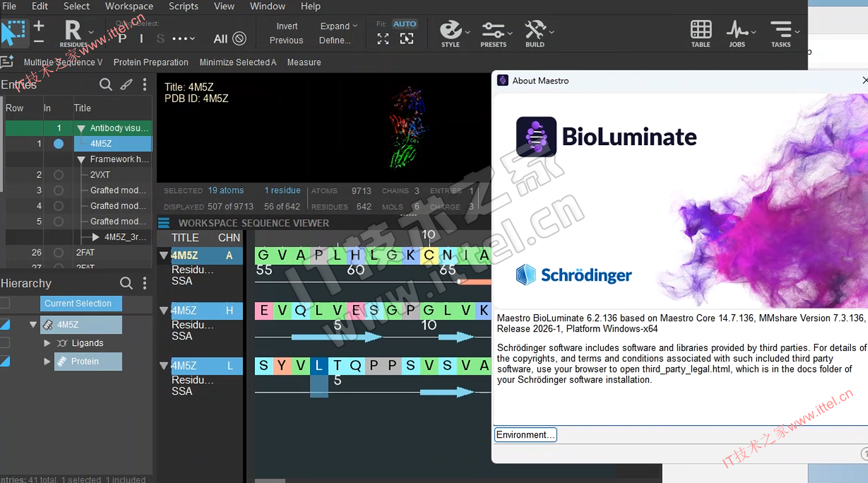Open the Build tools icon
Image resolution: width=868 pixels, height=483 pixels.
[x=534, y=33]
